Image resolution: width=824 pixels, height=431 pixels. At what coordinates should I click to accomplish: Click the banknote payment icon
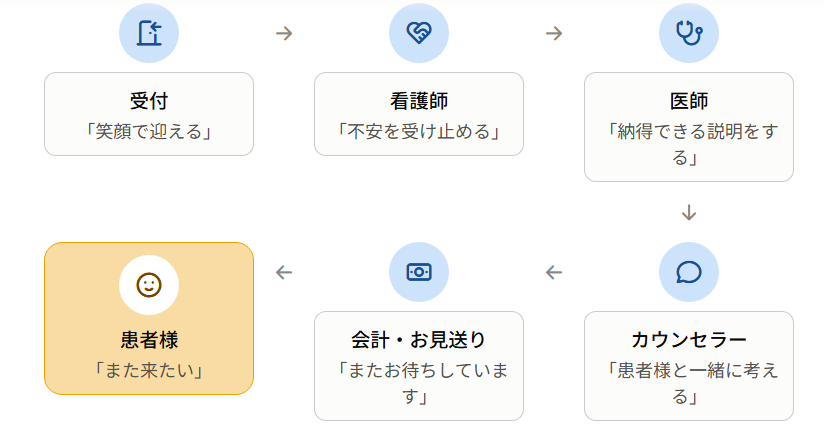pos(419,272)
